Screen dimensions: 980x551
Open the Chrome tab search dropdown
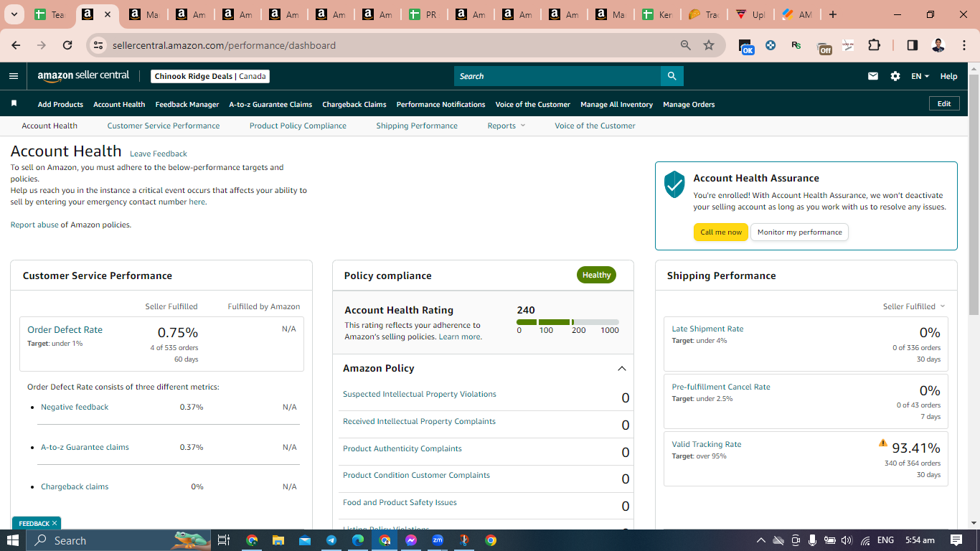(14, 14)
